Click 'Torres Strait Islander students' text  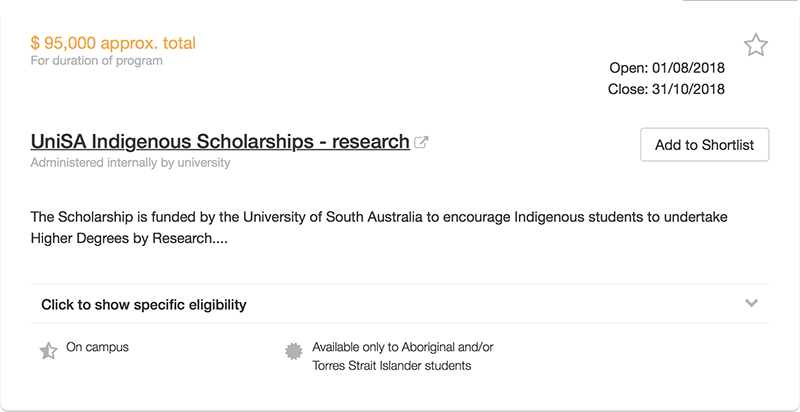pyautogui.click(x=391, y=366)
